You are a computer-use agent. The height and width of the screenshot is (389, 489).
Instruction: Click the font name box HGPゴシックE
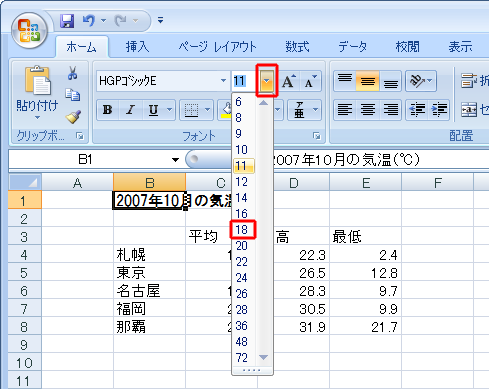158,81
